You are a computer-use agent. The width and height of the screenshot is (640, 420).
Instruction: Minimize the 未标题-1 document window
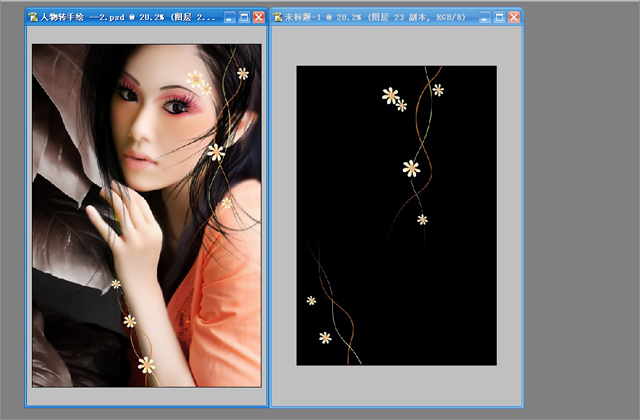485,17
